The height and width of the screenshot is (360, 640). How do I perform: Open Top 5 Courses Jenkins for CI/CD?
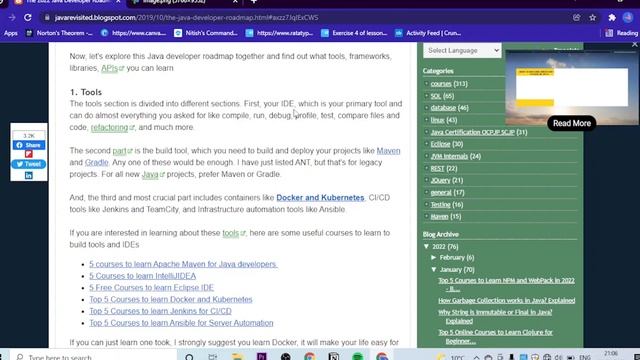click(x=160, y=311)
